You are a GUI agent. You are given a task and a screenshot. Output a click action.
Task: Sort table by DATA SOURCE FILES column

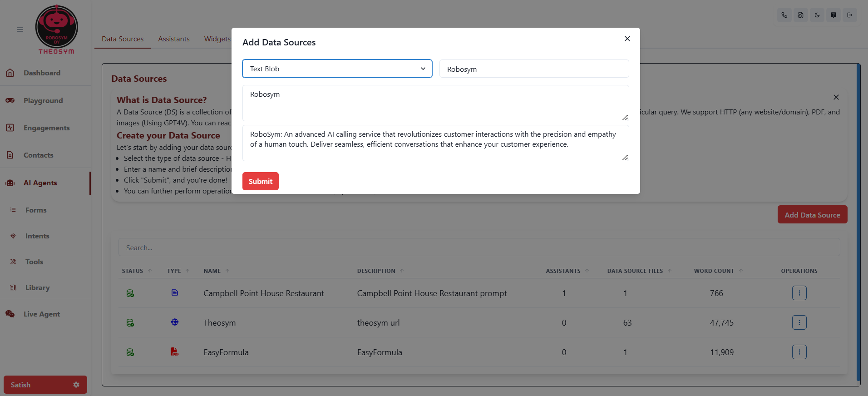pos(640,271)
